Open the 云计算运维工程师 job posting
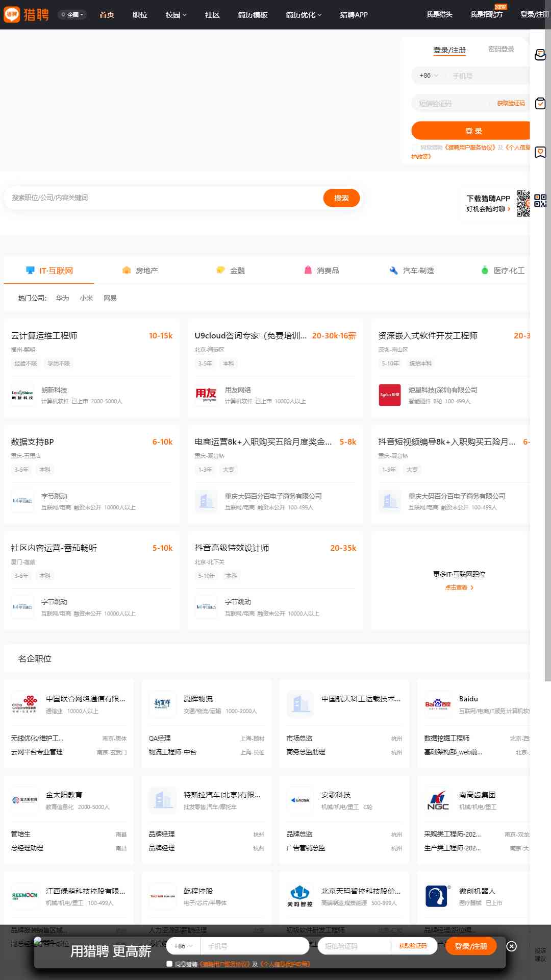551x980 pixels. (44, 335)
